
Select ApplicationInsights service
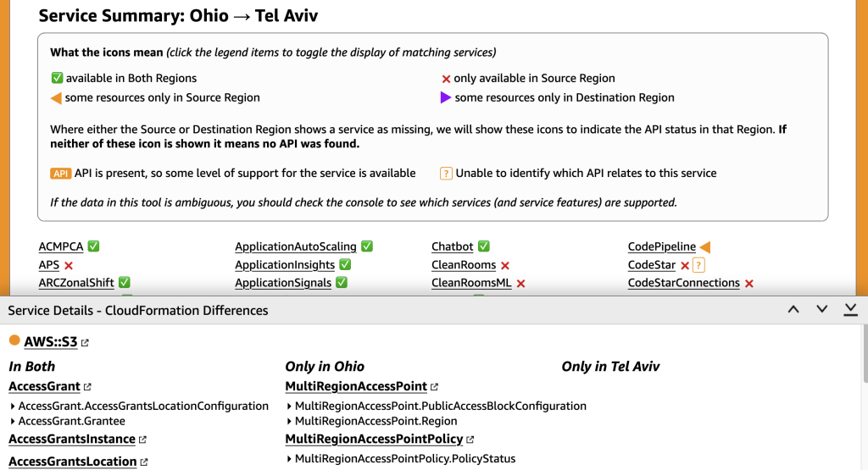point(285,265)
